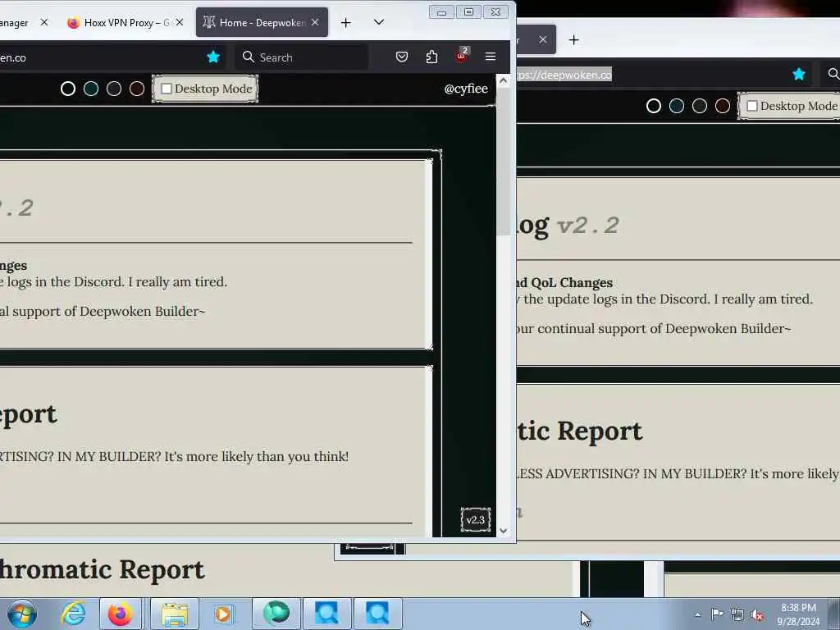Select the white theme circle in front window
This screenshot has height=630, width=840.
[x=68, y=89]
